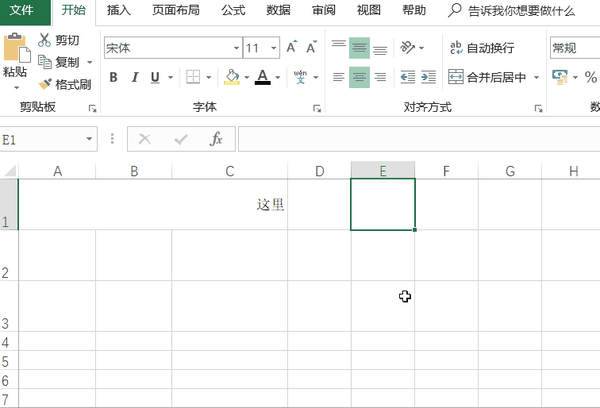Click the phonetic guide wén icon
600x408 pixels.
pos(300,77)
